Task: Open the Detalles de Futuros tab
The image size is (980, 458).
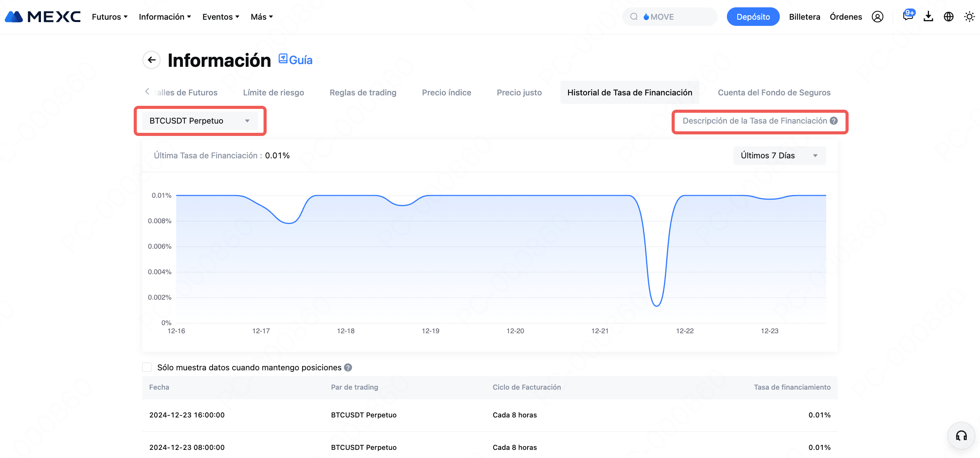Action: 186,93
